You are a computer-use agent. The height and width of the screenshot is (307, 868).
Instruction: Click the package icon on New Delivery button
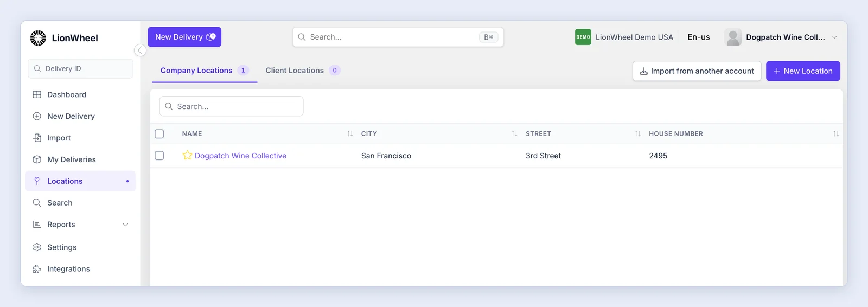(x=211, y=37)
